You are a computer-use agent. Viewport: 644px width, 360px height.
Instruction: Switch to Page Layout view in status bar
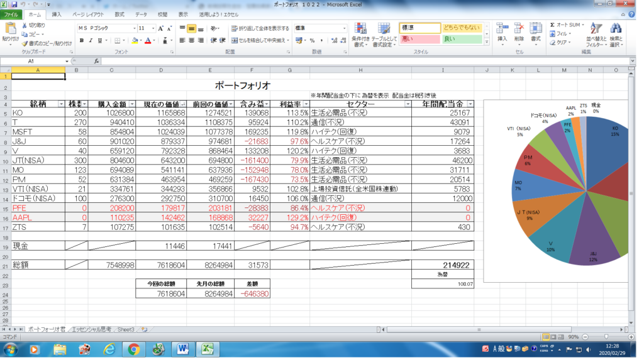pos(553,337)
